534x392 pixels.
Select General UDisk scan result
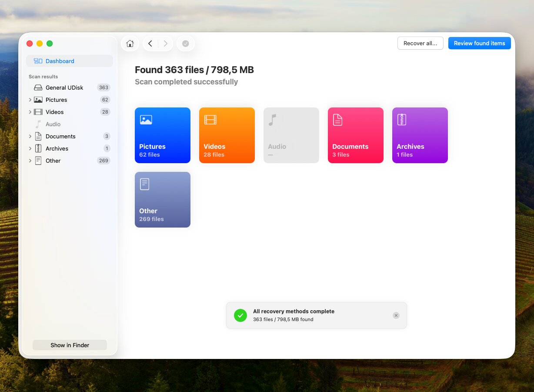tap(70, 87)
